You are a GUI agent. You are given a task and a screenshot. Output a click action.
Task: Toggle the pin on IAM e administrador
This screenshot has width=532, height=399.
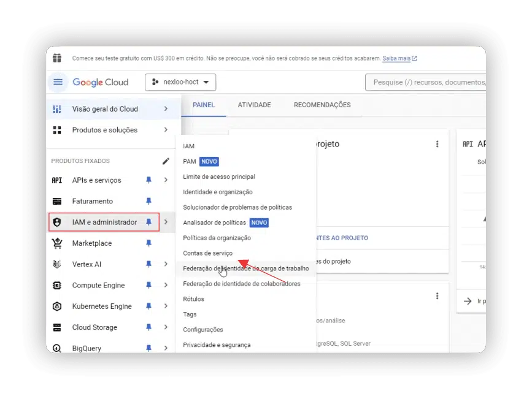(x=148, y=222)
